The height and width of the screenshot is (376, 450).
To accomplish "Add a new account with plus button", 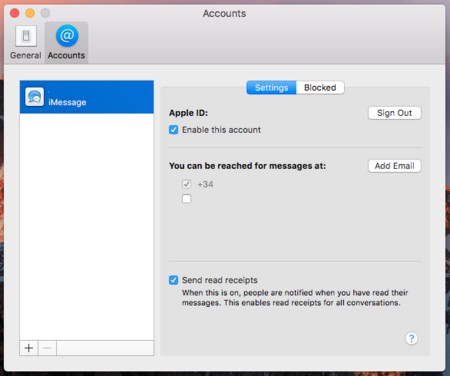I will pyautogui.click(x=29, y=348).
